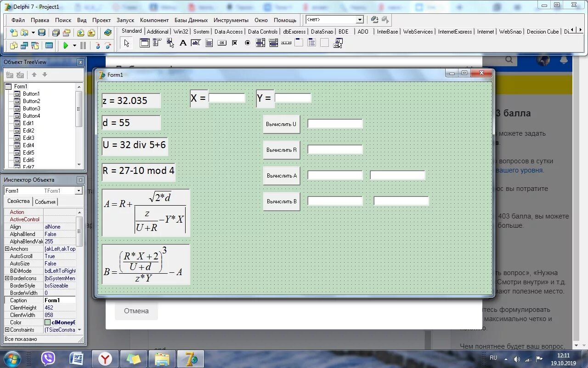
Task: Open the Object Inspector Form1 selector dropdown
Action: (x=79, y=191)
